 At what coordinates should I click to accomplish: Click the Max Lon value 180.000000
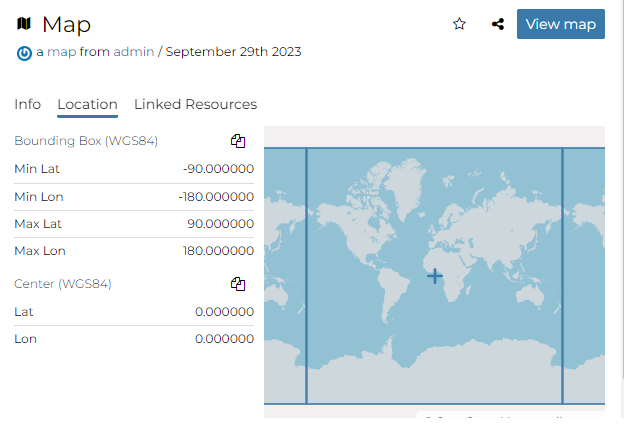[x=218, y=251]
